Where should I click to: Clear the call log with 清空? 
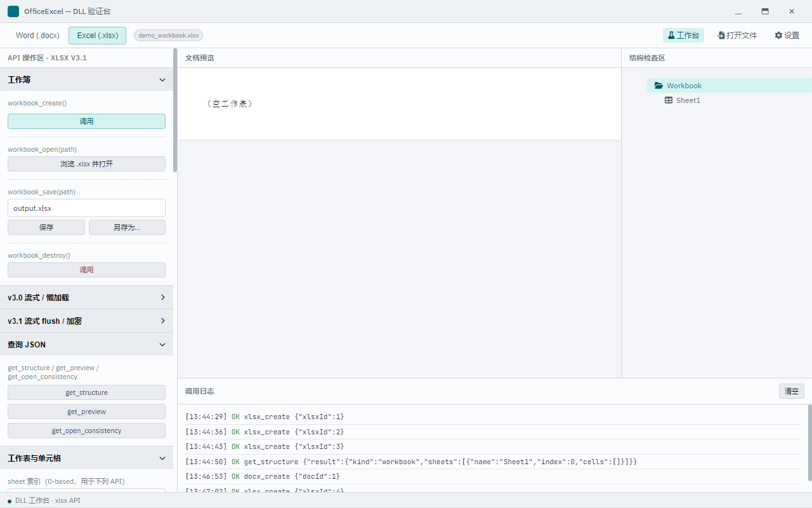point(792,391)
